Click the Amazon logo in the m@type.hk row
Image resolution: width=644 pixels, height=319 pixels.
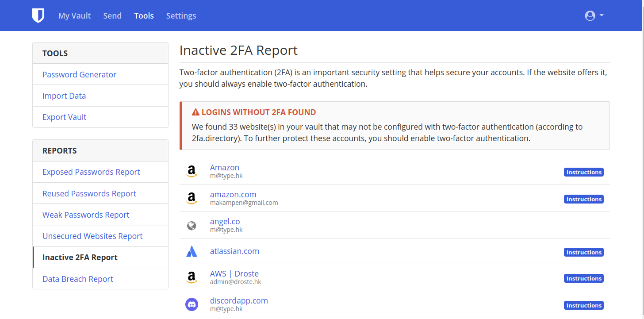(192, 171)
